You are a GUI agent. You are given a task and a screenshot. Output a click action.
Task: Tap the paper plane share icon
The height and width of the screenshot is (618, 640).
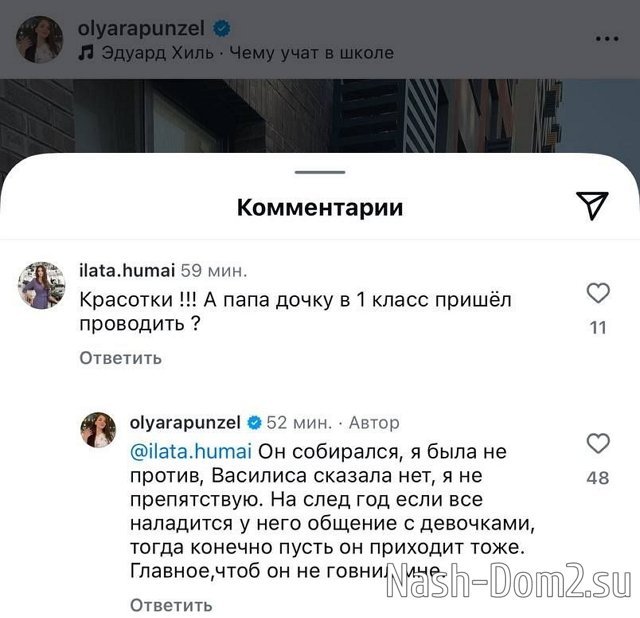coord(592,205)
